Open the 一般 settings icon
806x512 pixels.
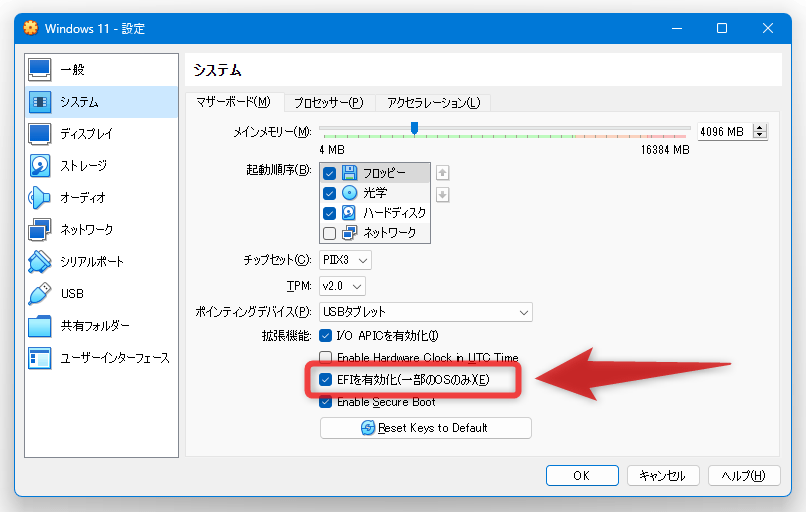pos(40,70)
